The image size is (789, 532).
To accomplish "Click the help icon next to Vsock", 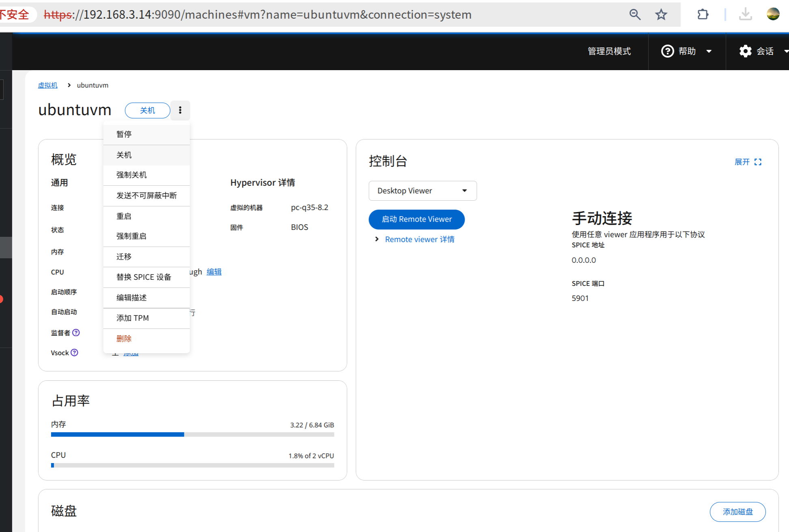I will [x=74, y=352].
